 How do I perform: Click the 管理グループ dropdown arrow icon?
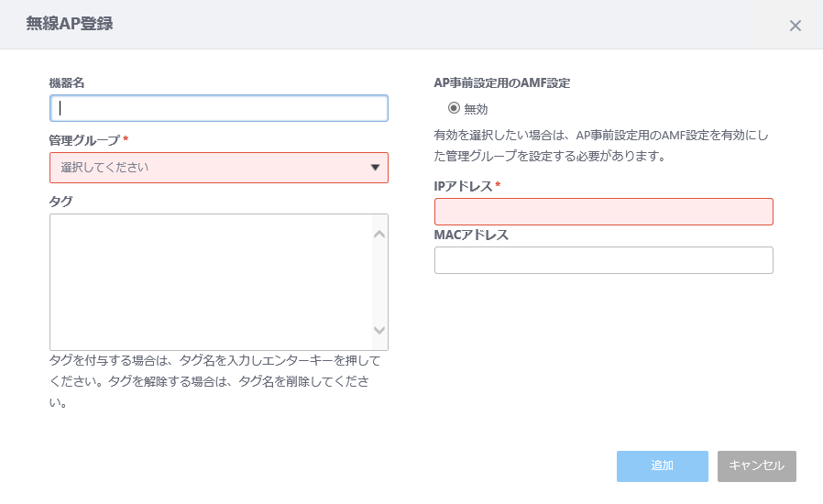coord(375,168)
